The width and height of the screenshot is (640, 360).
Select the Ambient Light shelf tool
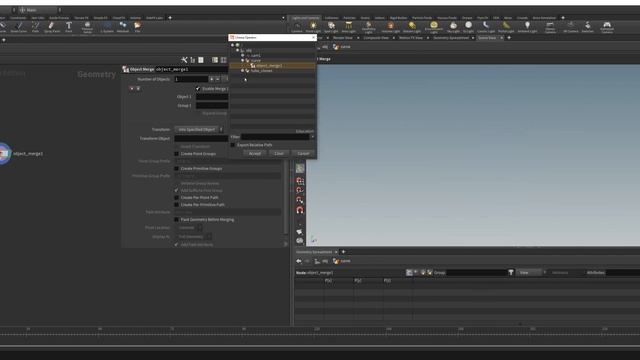(x=527, y=27)
